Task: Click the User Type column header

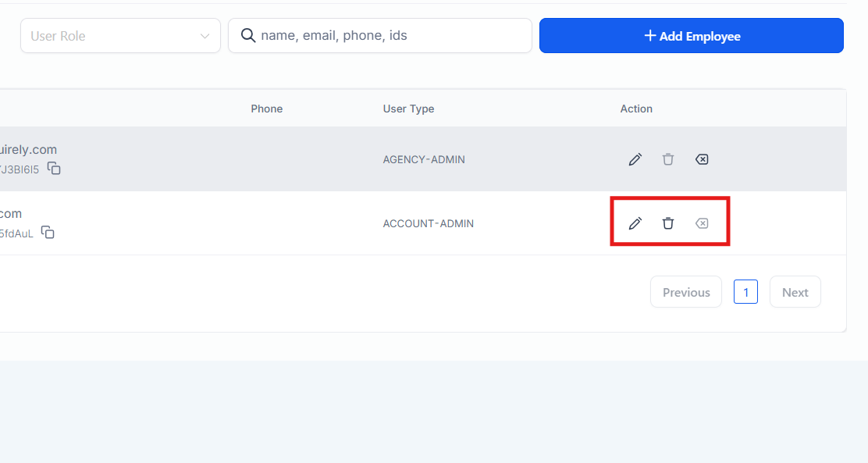Action: [408, 109]
